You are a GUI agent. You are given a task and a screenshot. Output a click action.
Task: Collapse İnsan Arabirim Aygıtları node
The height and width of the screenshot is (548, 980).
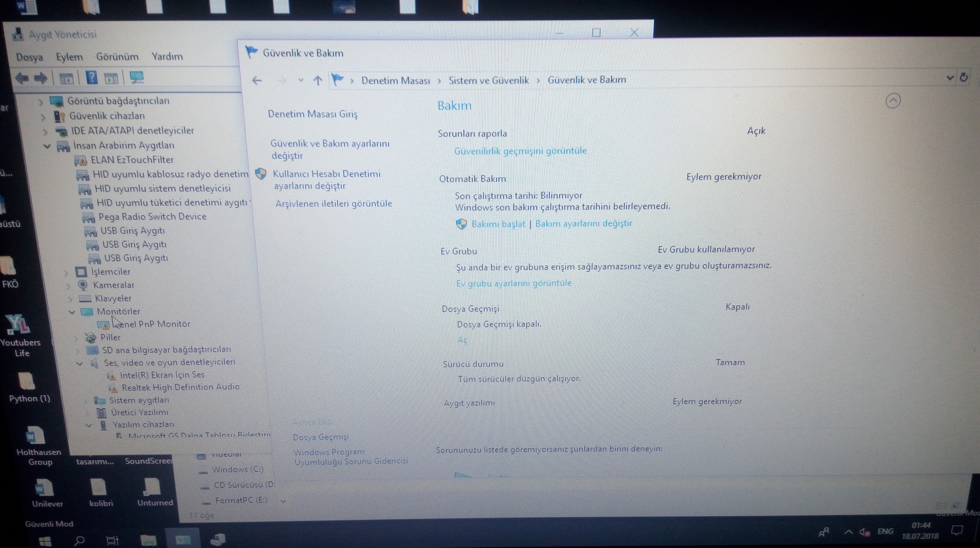pos(47,146)
